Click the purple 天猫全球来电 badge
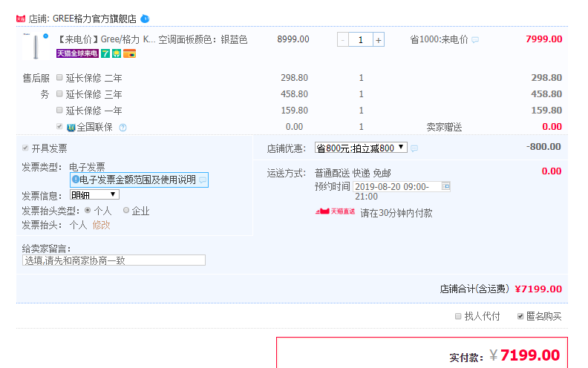 pos(77,53)
